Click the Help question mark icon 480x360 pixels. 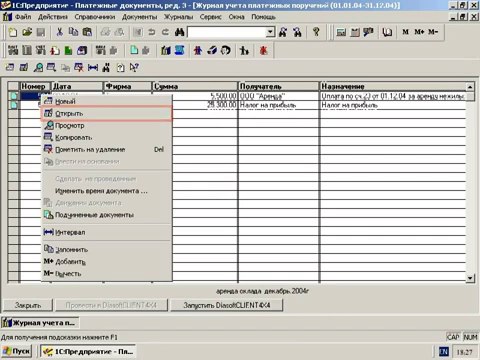(316, 32)
